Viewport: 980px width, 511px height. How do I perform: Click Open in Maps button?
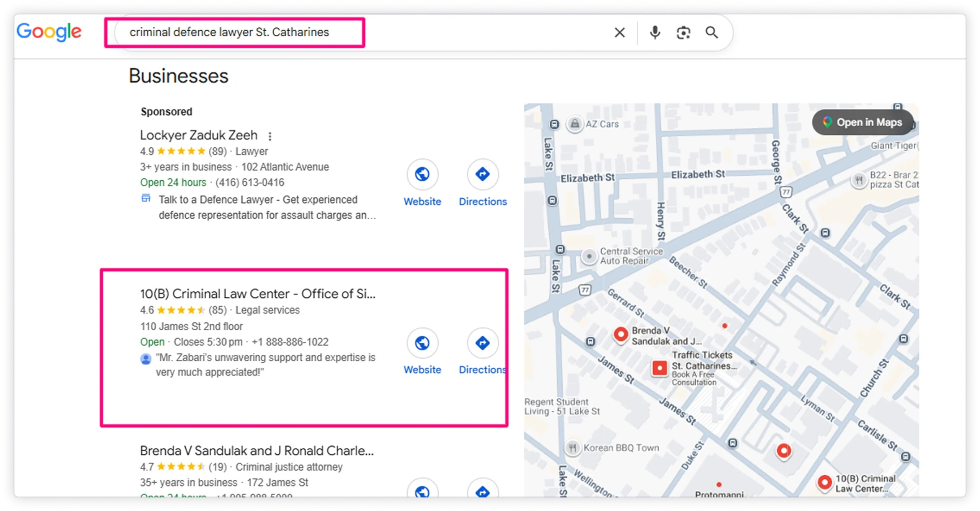862,122
